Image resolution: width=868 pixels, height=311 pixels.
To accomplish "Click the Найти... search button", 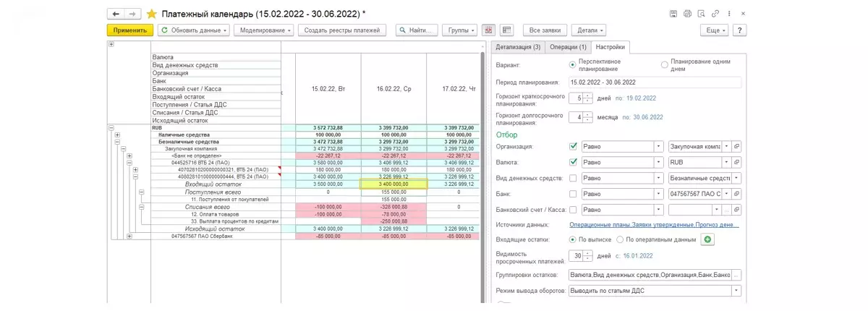I will tap(416, 30).
